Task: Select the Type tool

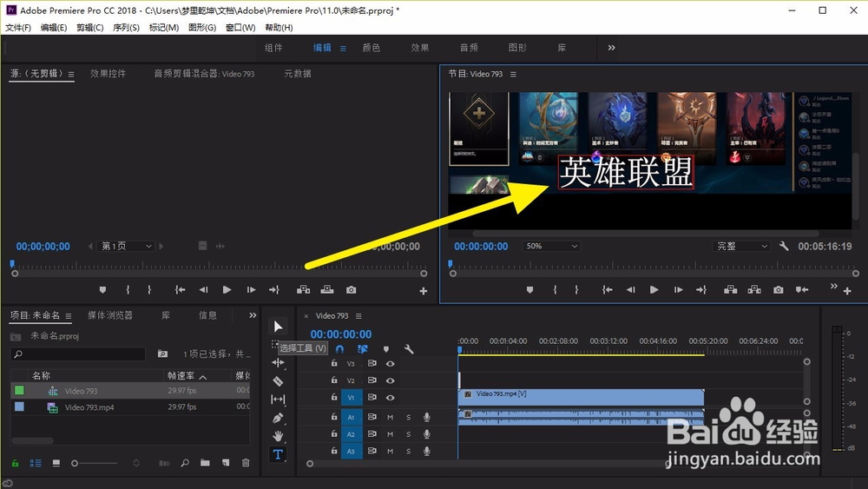Action: point(278,454)
